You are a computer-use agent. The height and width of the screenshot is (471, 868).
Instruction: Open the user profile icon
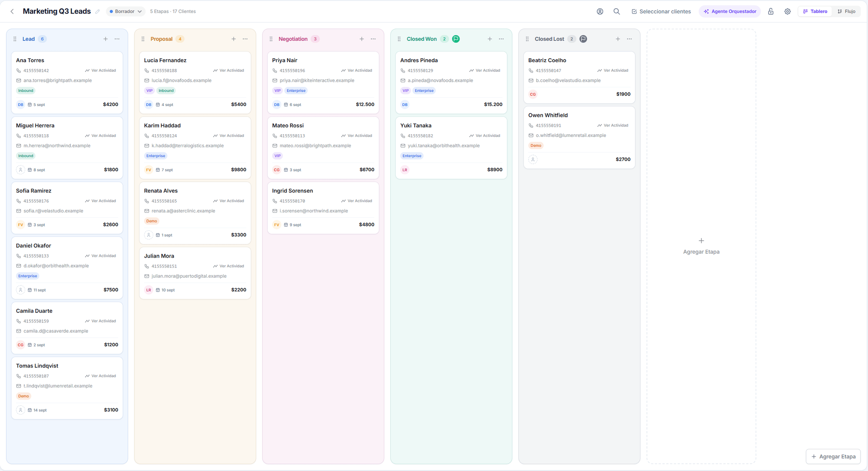coord(600,11)
